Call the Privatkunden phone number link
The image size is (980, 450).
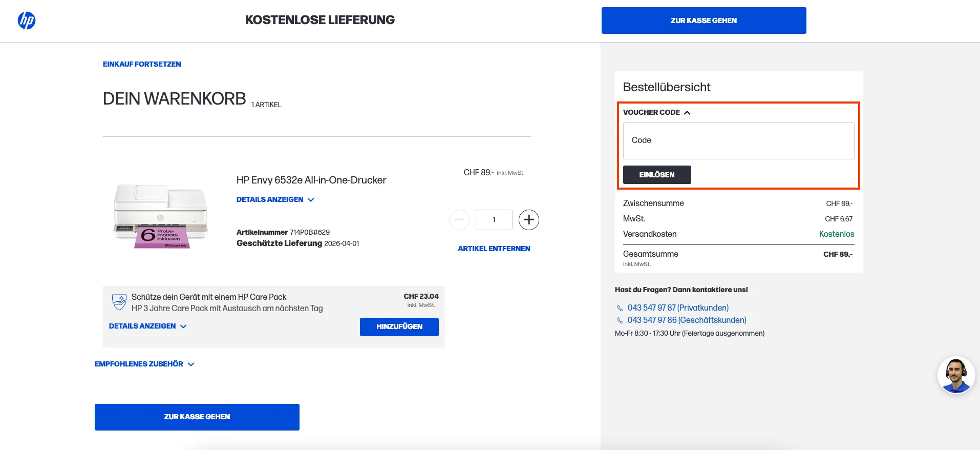tap(678, 308)
